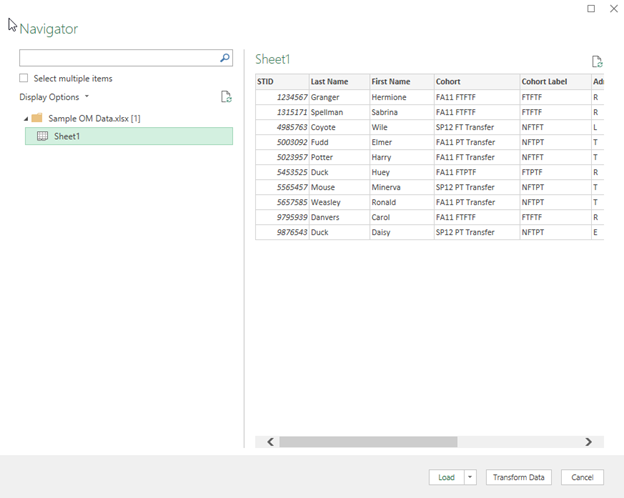The width and height of the screenshot is (624, 498).
Task: Refresh the navigator tree with left refresh icon
Action: pos(226,97)
